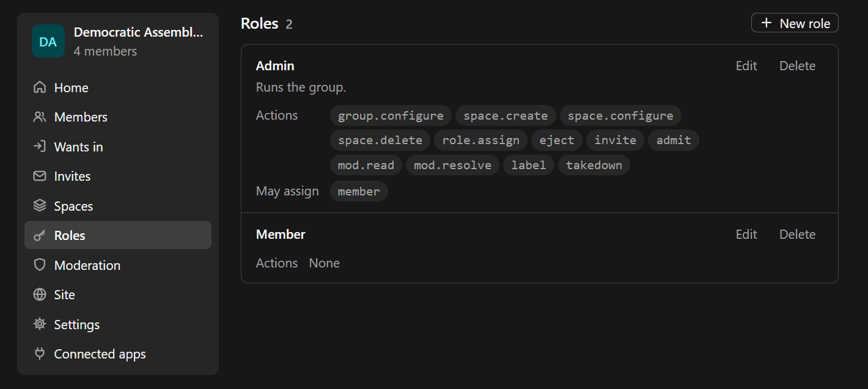
Task: Click the space.configure action tag
Action: click(x=620, y=115)
